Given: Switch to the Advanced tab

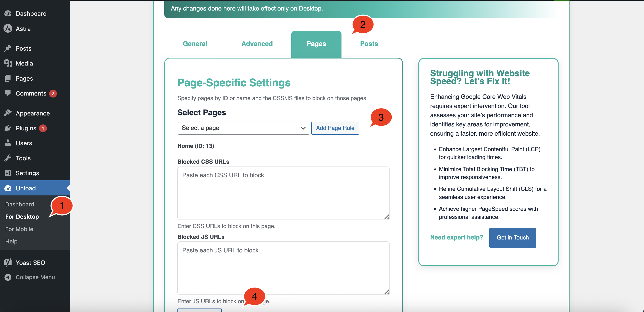Looking at the screenshot, I should 257,44.
